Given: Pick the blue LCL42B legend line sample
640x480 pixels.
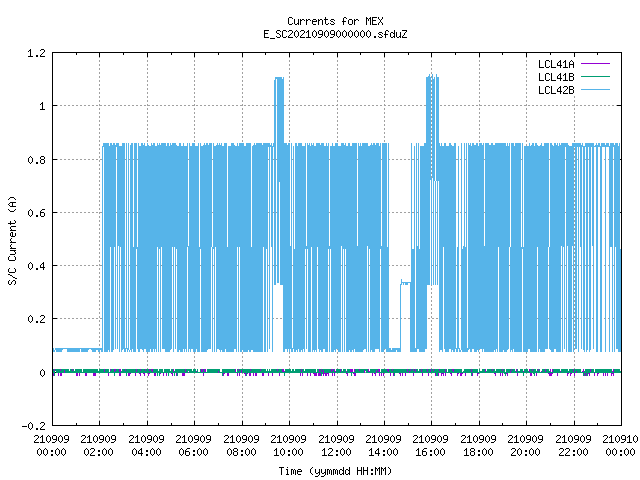Looking at the screenshot, I should [595, 90].
